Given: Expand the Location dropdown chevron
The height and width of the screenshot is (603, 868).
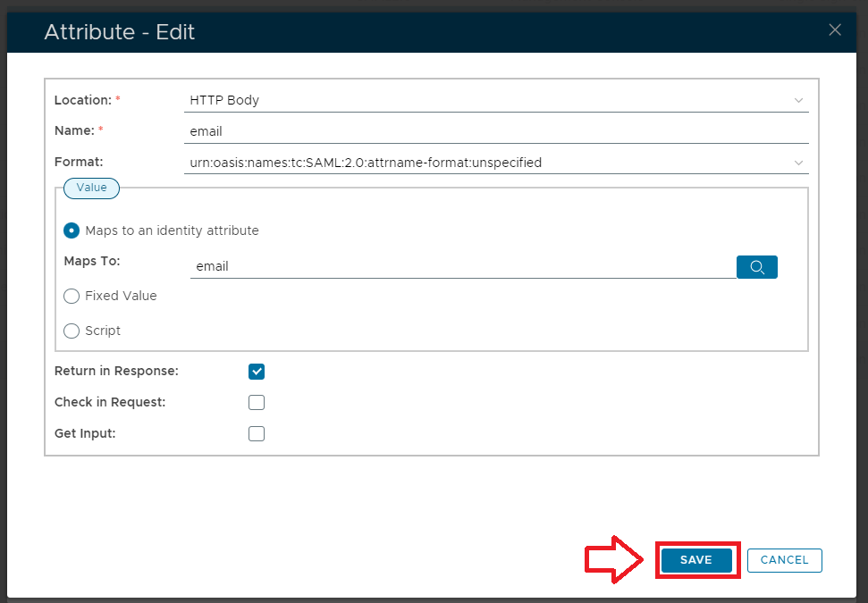Looking at the screenshot, I should [798, 100].
